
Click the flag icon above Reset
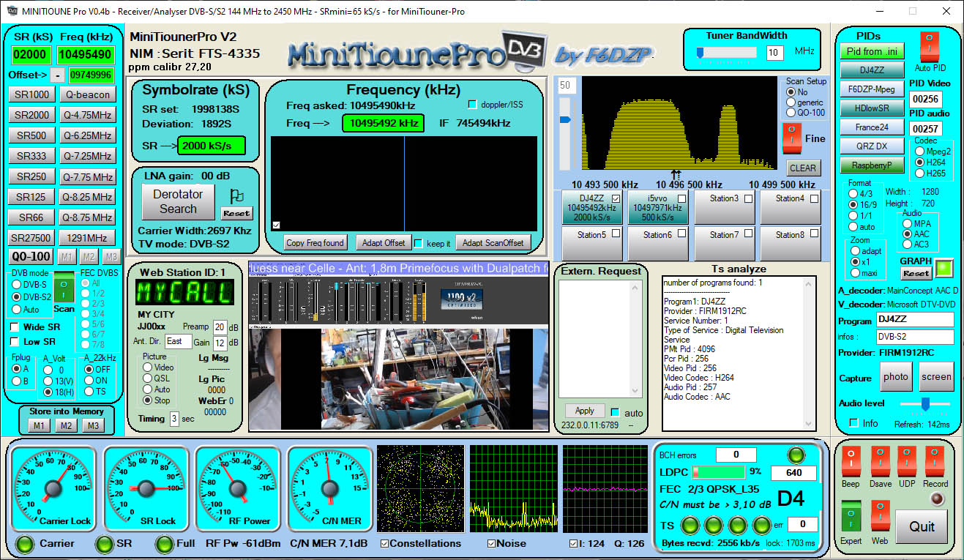tap(236, 196)
